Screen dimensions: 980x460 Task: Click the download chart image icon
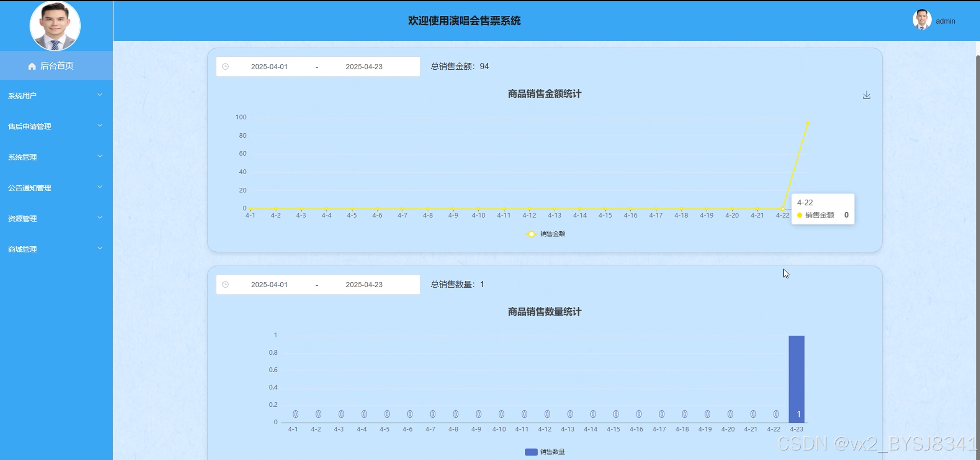[x=866, y=95]
